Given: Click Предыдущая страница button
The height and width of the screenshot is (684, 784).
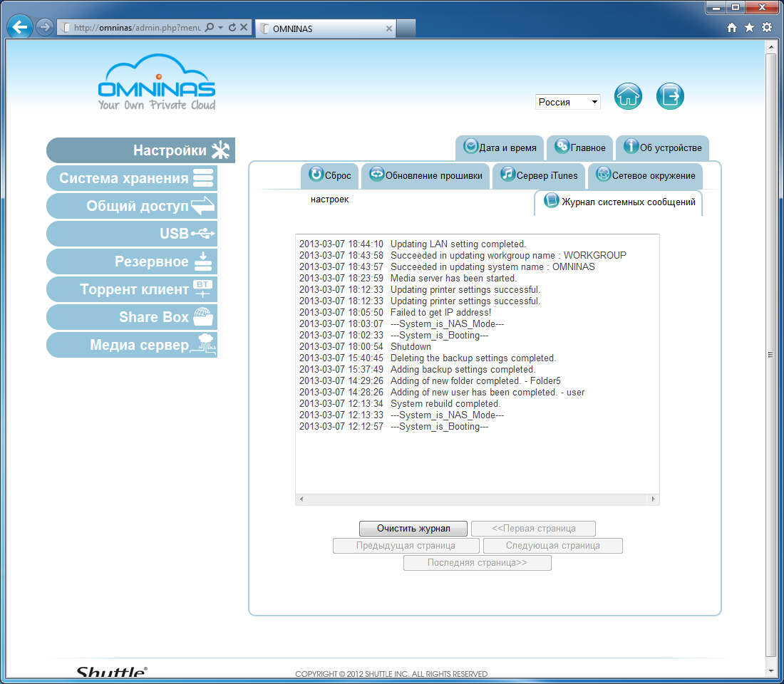Looking at the screenshot, I should pos(406,546).
